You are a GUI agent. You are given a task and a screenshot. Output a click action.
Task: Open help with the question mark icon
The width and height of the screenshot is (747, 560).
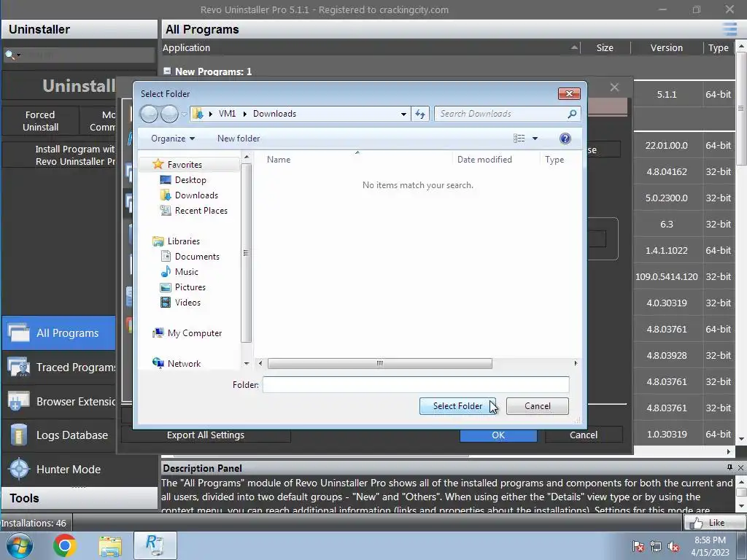[x=565, y=139]
